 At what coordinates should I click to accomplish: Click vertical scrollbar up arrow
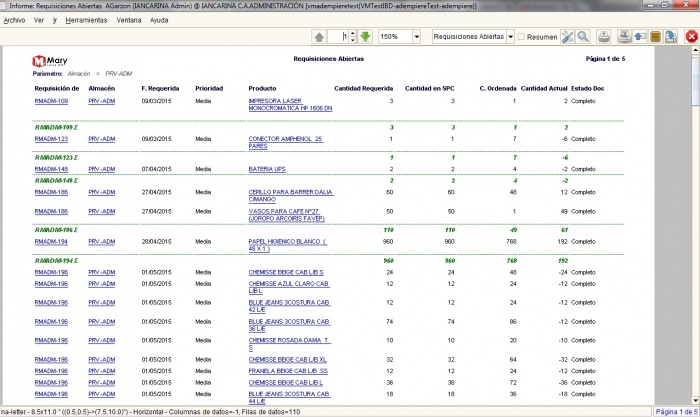[696, 50]
